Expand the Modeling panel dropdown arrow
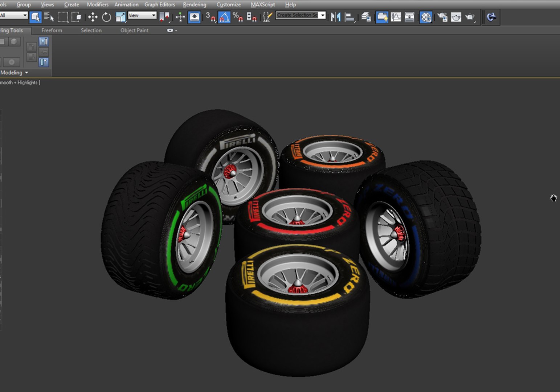This screenshot has height=392, width=560. point(26,73)
